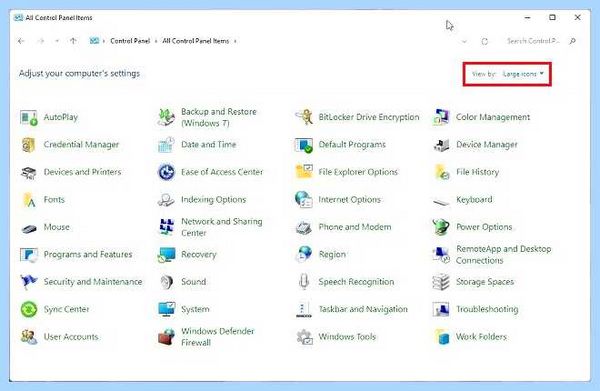This screenshot has height=391, width=600.
Task: Open the System link text
Action: click(195, 310)
